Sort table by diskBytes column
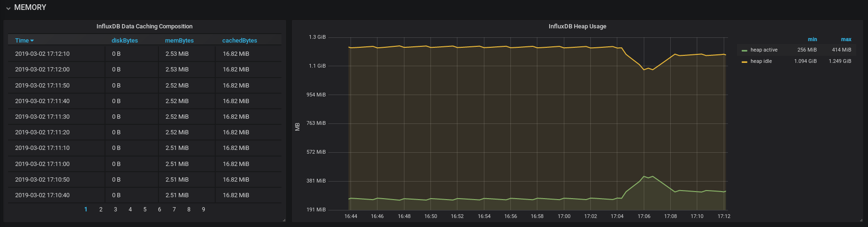Viewport: 868px width, 227px height. tap(124, 41)
